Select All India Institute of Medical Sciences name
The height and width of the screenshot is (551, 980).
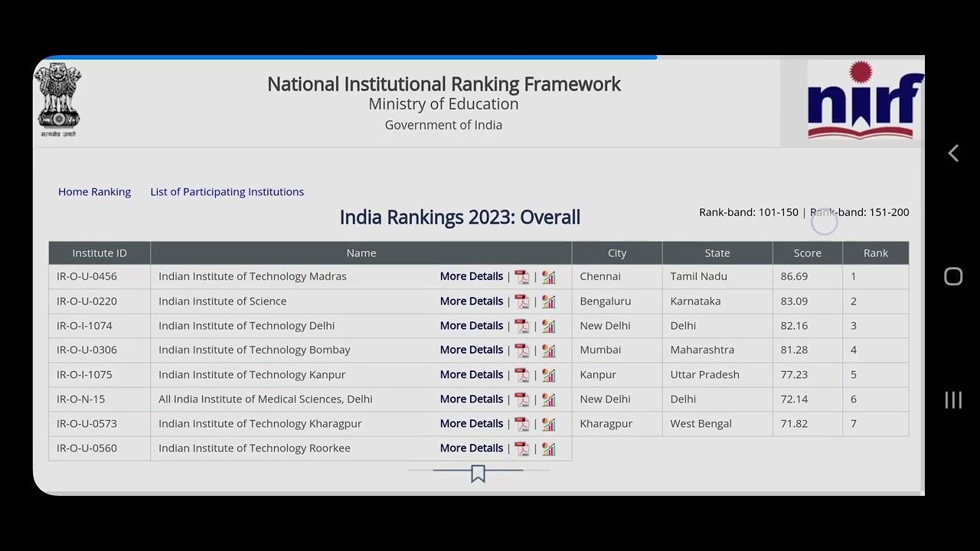(266, 399)
